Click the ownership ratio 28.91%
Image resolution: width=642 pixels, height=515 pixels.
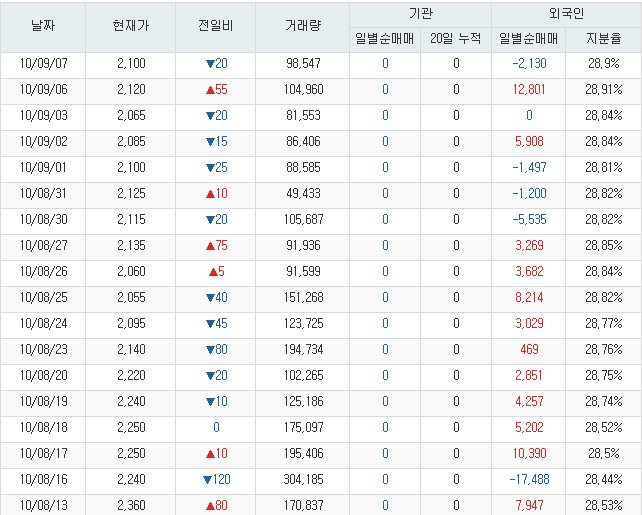pyautogui.click(x=604, y=89)
